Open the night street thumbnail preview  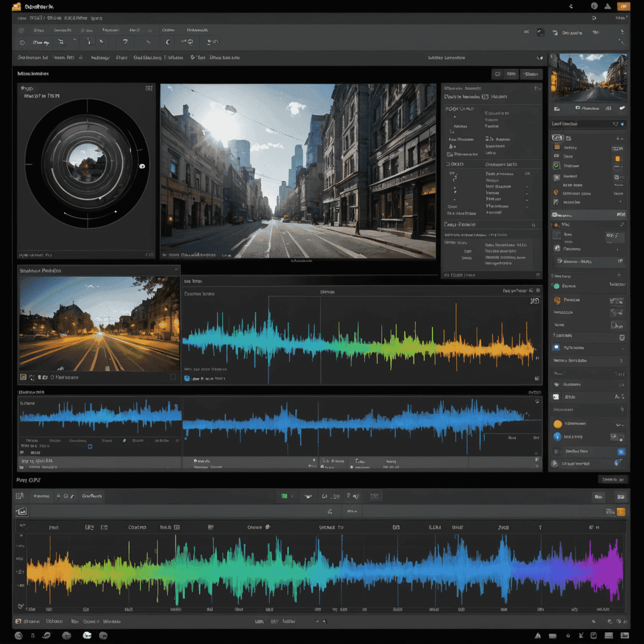coord(99,324)
